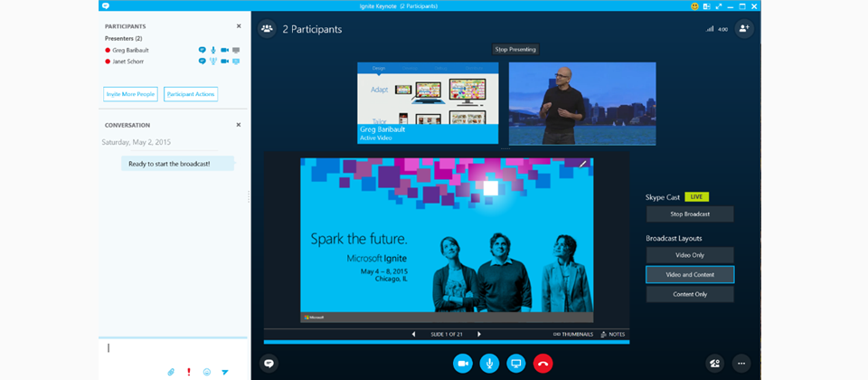Screen dimensions: 868x380
Task: Click Invite More People button
Action: (x=130, y=94)
